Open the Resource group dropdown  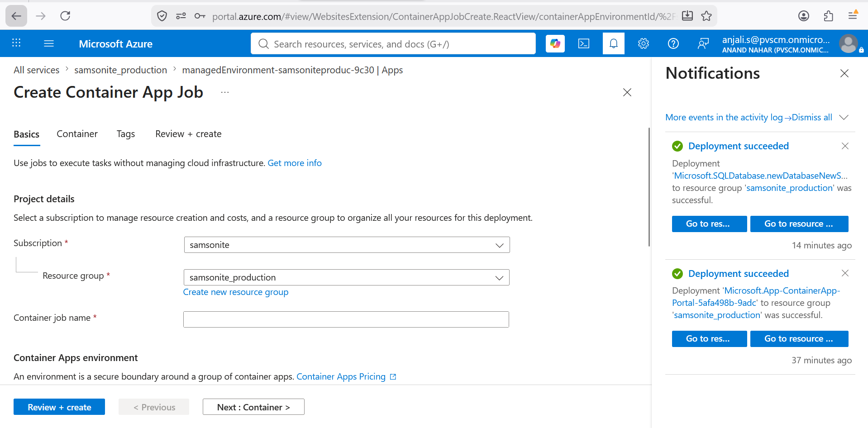(x=347, y=277)
